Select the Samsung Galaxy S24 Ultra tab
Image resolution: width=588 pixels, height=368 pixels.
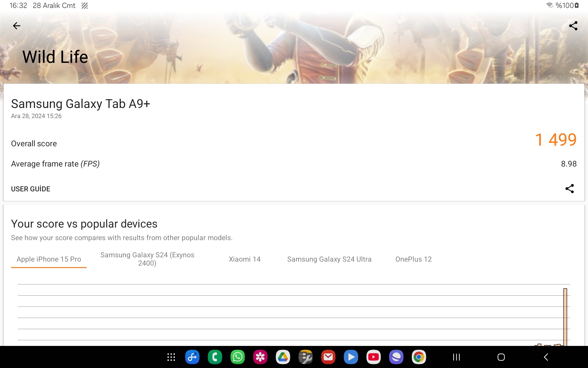329,259
